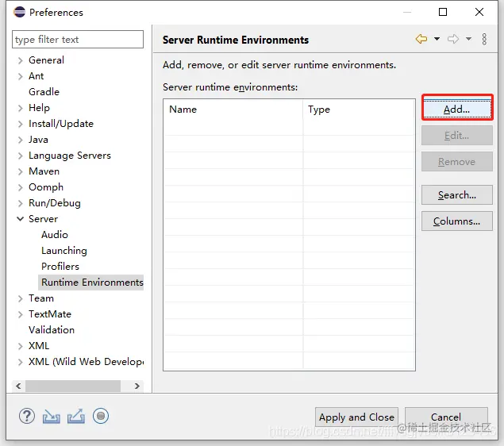Select Launching under Server

click(x=64, y=251)
